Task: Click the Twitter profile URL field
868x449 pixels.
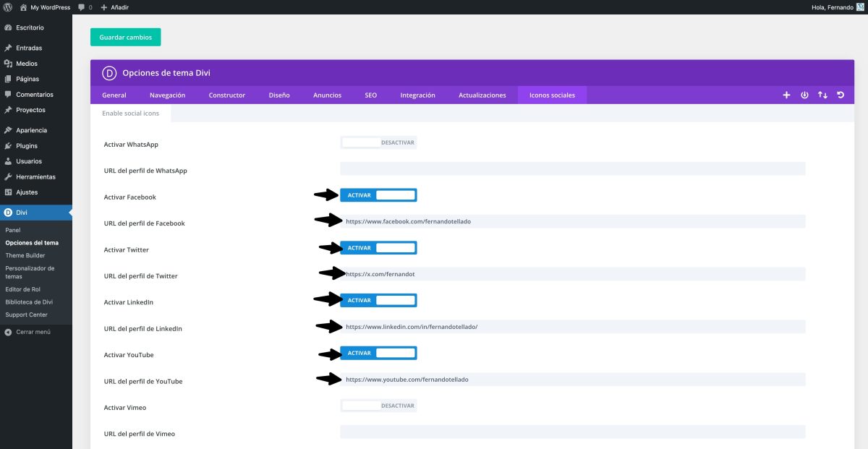Action: pyautogui.click(x=571, y=273)
